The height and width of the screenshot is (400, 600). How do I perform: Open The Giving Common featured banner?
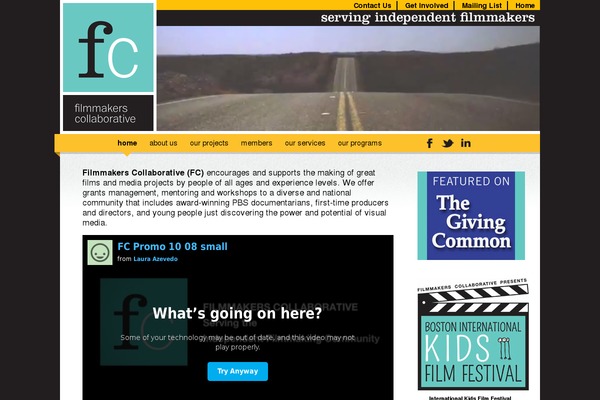pyautogui.click(x=471, y=216)
